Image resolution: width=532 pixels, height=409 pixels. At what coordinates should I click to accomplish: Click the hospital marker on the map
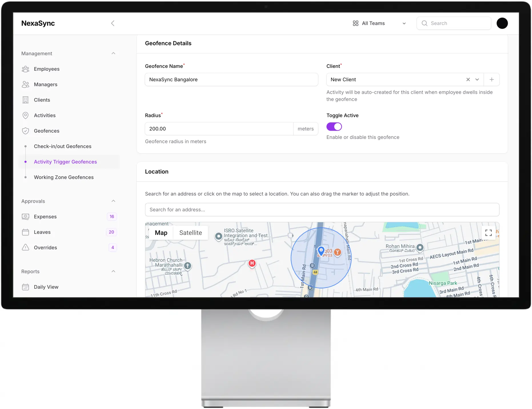click(252, 263)
